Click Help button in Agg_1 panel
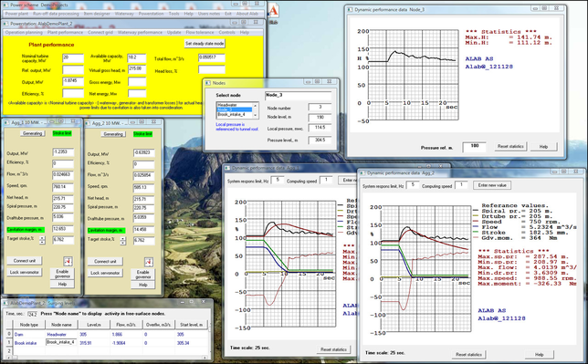 [x=62, y=284]
